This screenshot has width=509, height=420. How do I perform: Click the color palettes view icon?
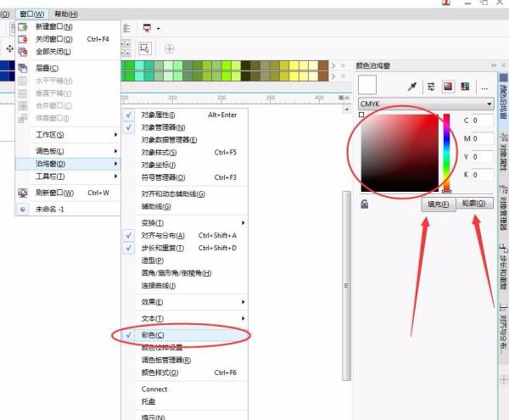465,87
